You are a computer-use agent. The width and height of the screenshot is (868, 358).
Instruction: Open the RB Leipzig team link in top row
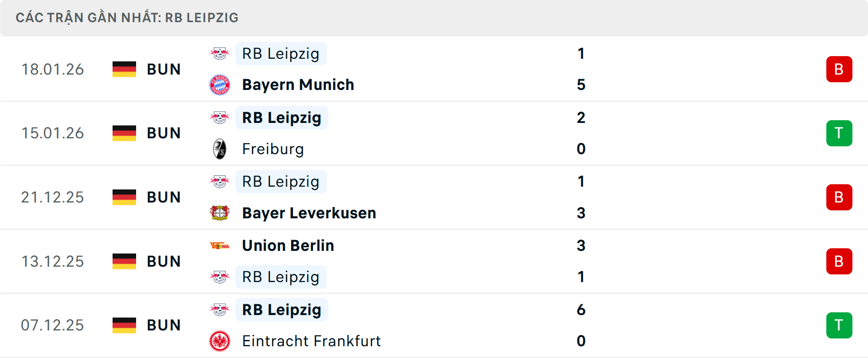(281, 53)
